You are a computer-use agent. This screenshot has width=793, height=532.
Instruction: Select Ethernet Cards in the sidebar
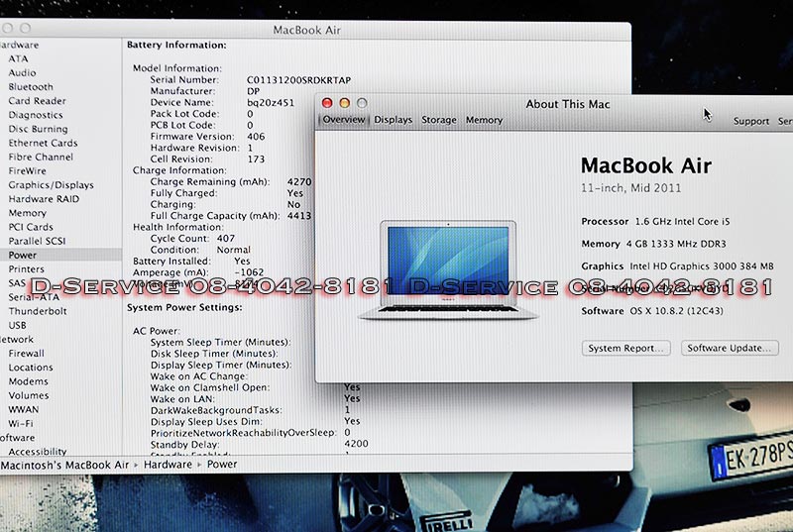[x=43, y=143]
